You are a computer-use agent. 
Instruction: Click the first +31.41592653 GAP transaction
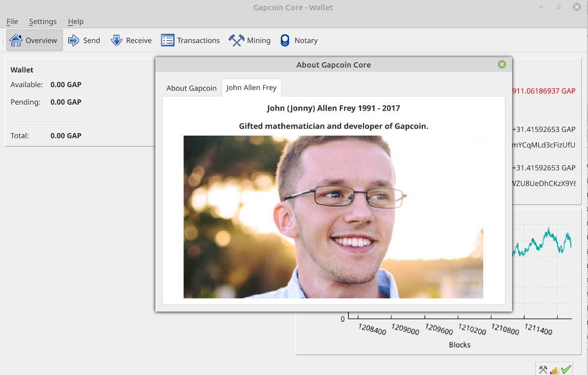(544, 129)
